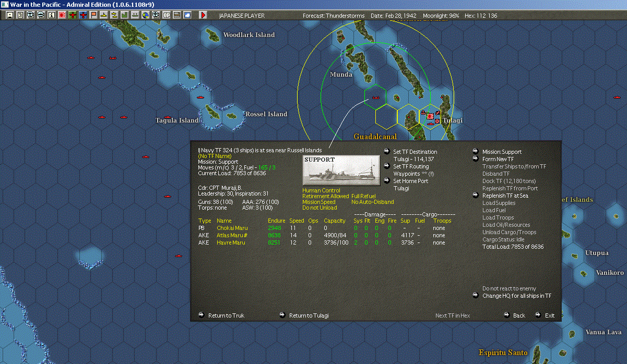This screenshot has width=627, height=364.
Task: Click the red task force marker near Russell Islands
Action: 375,98
